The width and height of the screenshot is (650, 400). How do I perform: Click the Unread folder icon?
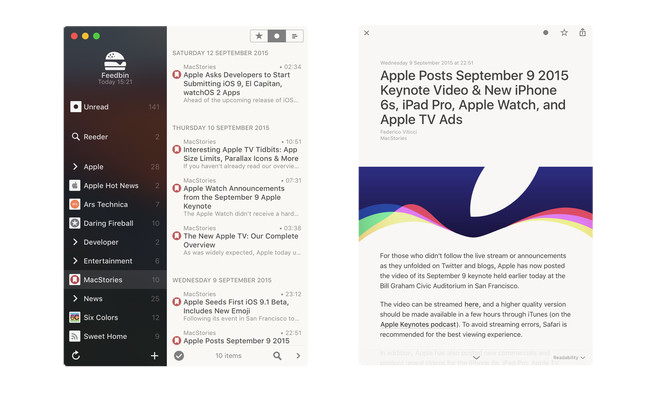pyautogui.click(x=75, y=107)
